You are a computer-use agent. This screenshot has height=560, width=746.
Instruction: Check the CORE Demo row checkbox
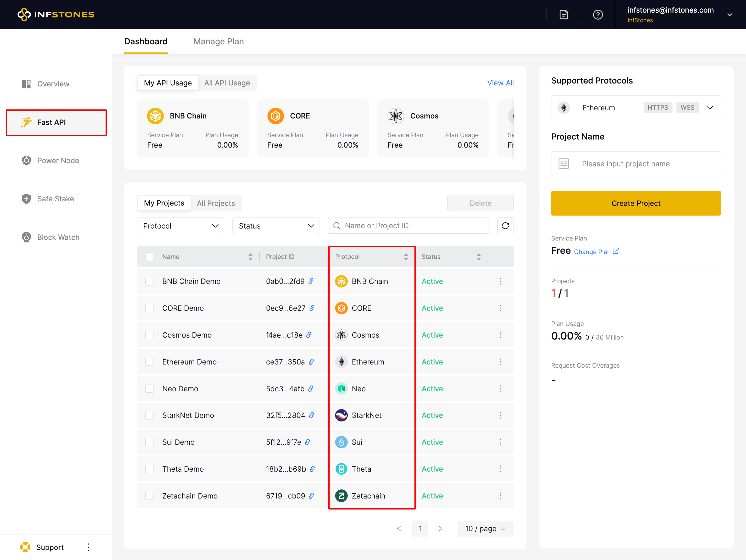pyautogui.click(x=149, y=308)
